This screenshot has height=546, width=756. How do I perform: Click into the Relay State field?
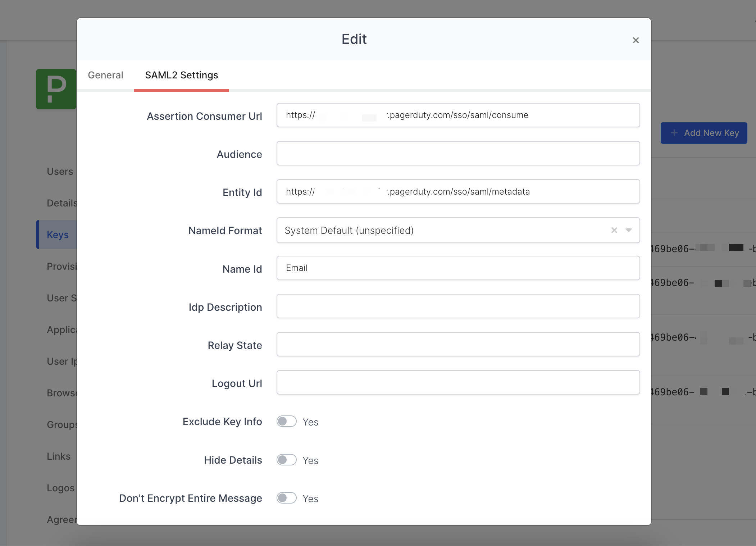[457, 344]
